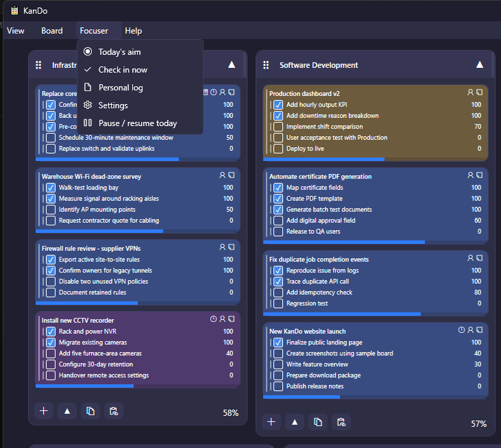Add a card to Software Development column
Image resolution: width=501 pixels, height=448 pixels.
pyautogui.click(x=271, y=422)
